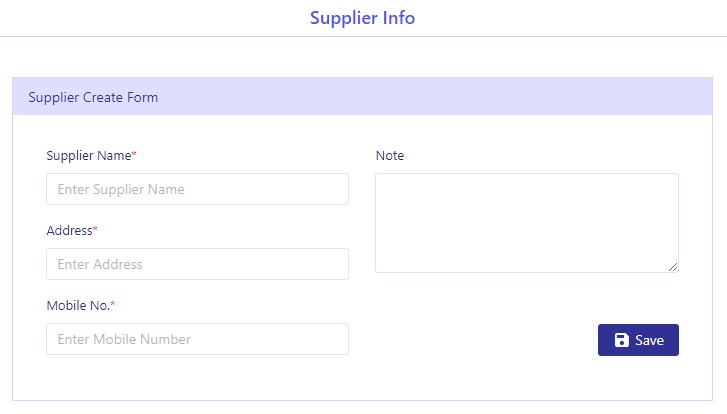Click the Supplier Info page heading
This screenshot has width=727, height=414.
coord(363,18)
